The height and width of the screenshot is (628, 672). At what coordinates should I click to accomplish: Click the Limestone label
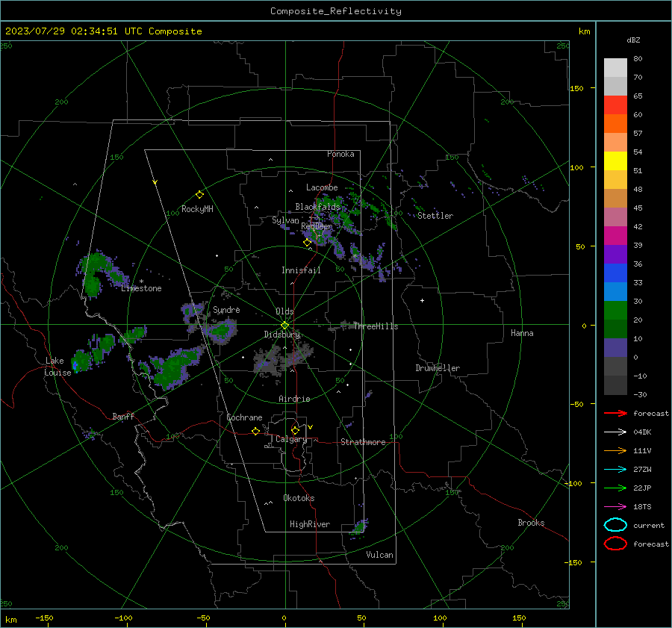pos(141,288)
